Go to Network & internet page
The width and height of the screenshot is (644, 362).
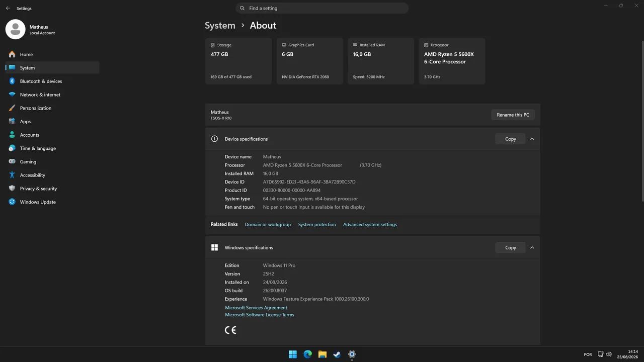(x=52, y=95)
